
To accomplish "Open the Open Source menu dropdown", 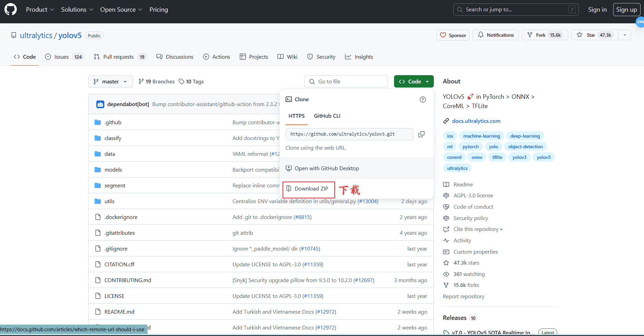I will point(121,10).
